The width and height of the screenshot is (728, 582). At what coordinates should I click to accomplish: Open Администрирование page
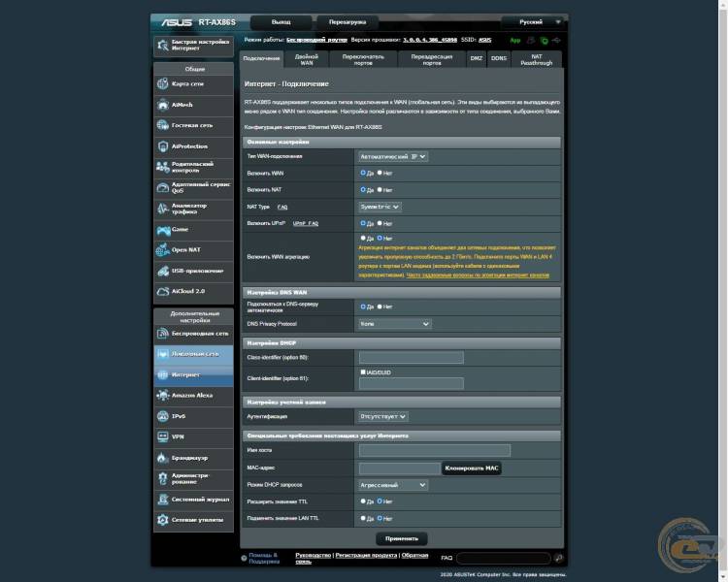[193, 478]
